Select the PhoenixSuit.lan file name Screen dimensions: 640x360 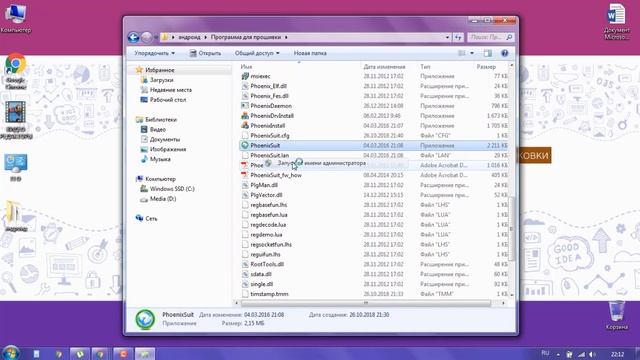click(269, 156)
